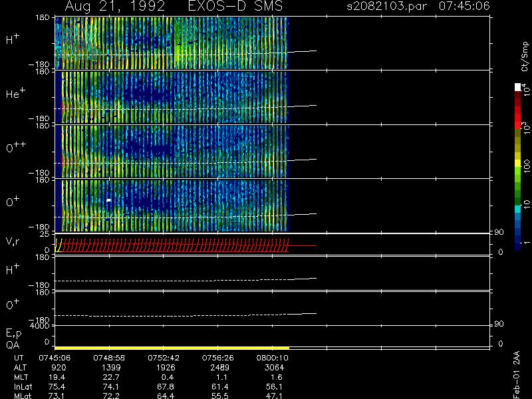The width and height of the screenshot is (532, 399).
Task: Click the ALT value '1926'
Action: coord(166,368)
